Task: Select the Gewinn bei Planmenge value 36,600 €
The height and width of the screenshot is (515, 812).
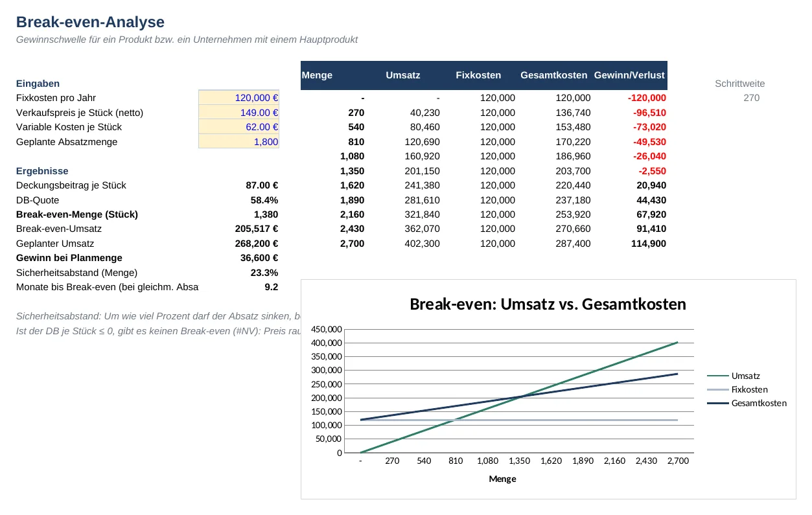Action: 259,258
